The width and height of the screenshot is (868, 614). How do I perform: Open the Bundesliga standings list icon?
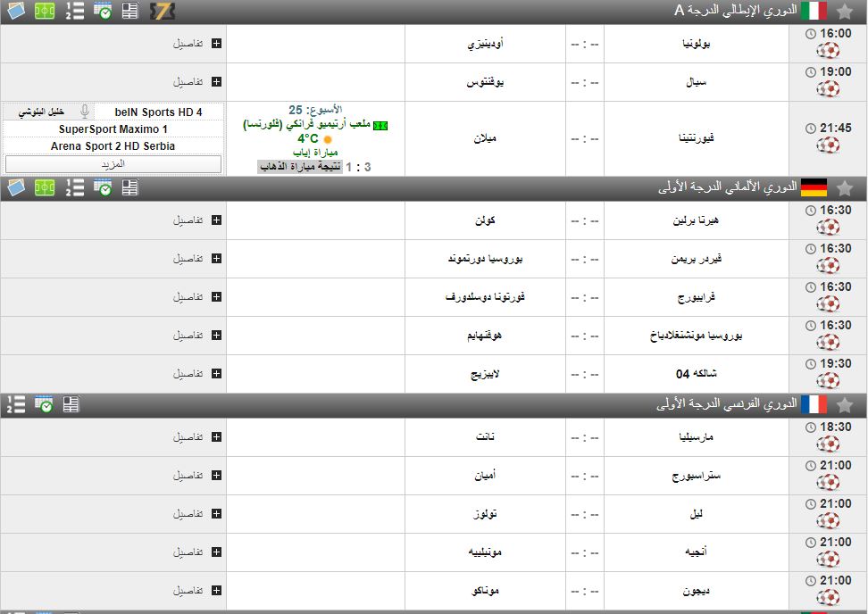(x=75, y=187)
